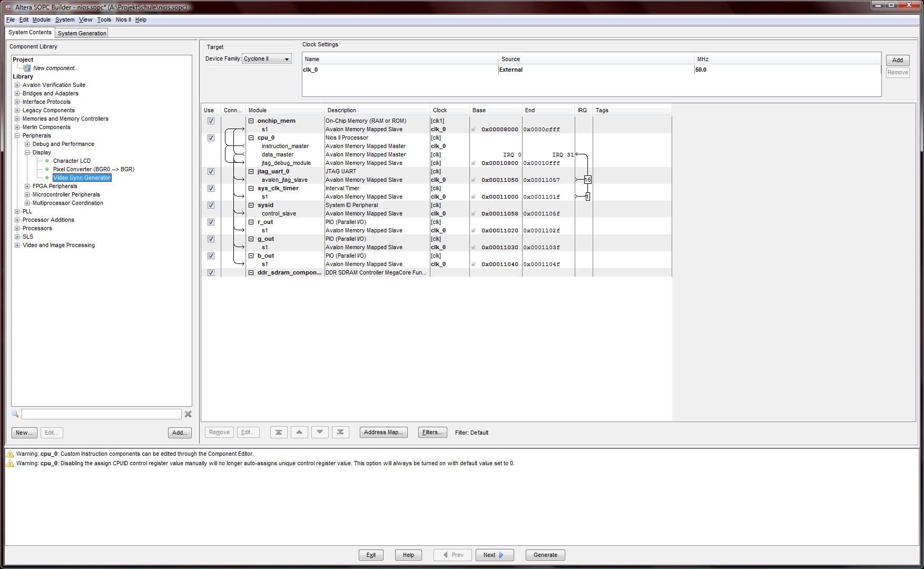The height and width of the screenshot is (569, 924).
Task: Collapse the Display tree node
Action: pos(27,152)
